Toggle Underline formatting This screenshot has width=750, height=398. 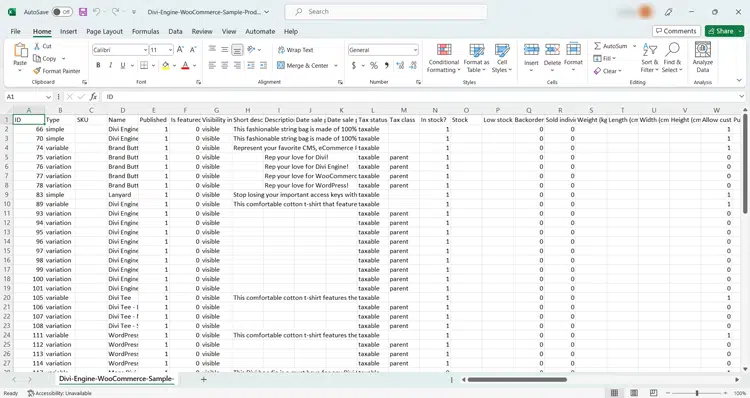click(x=123, y=65)
